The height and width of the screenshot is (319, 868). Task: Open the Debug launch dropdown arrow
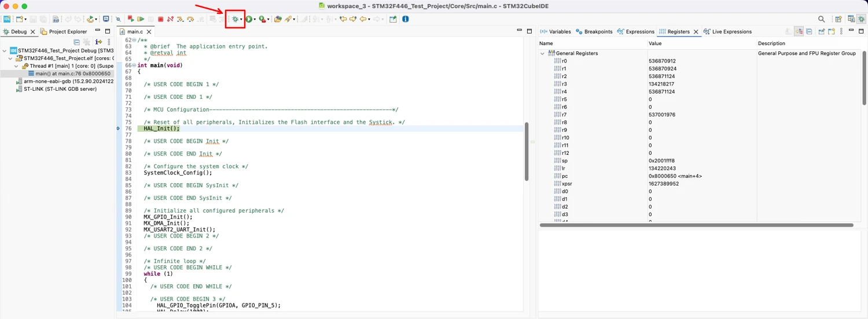(241, 20)
